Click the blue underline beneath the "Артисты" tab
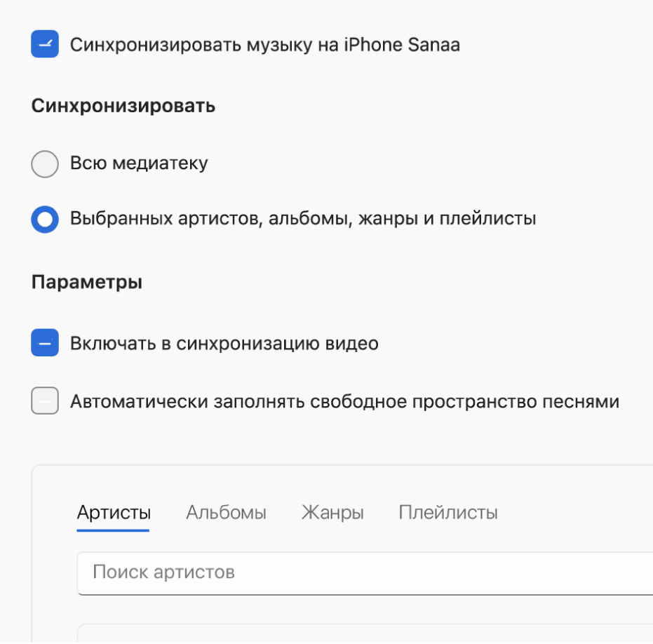This screenshot has height=644, width=653. tap(113, 530)
